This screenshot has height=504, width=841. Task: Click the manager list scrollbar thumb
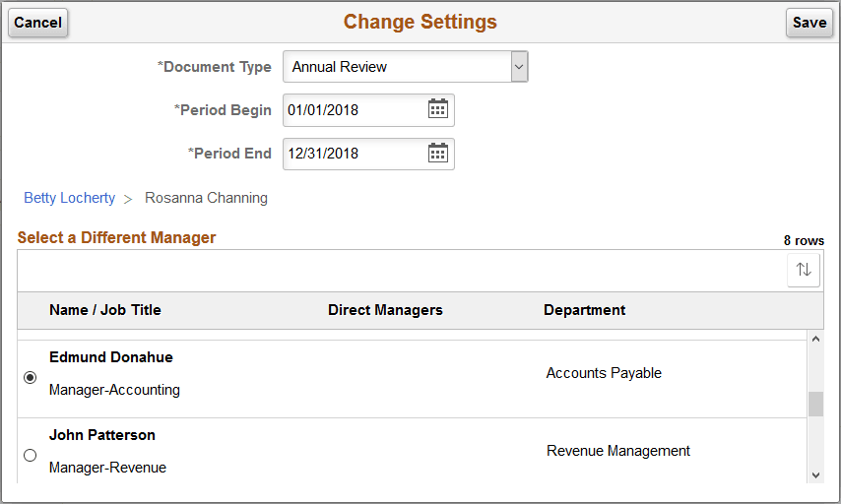[814, 404]
